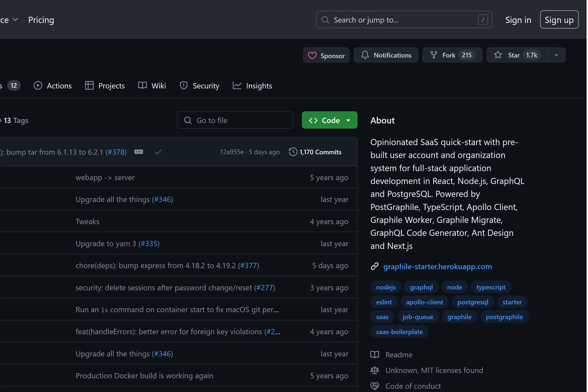588x392 pixels.
Task: Select the postgraphile topic tag
Action: tap(504, 317)
